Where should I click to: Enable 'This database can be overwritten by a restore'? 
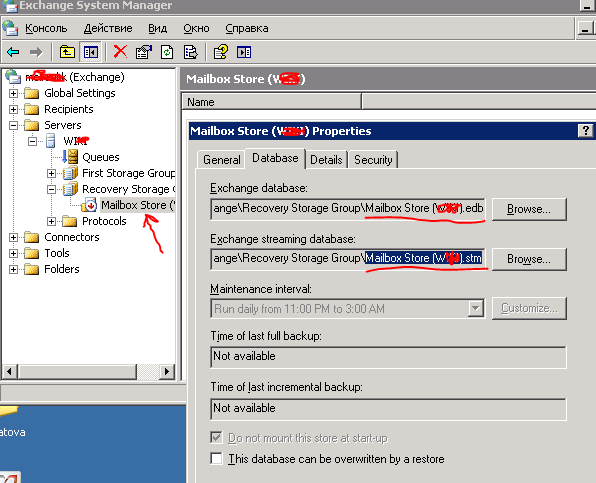pyautogui.click(x=216, y=458)
